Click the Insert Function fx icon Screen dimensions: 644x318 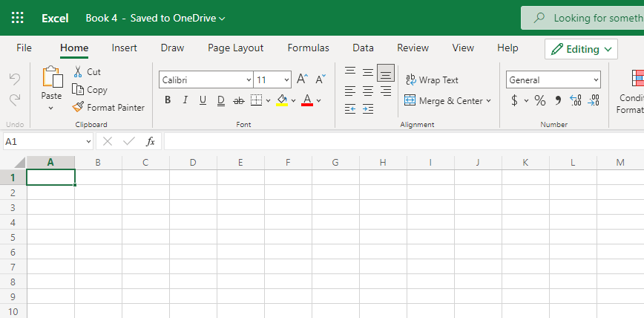tap(151, 141)
